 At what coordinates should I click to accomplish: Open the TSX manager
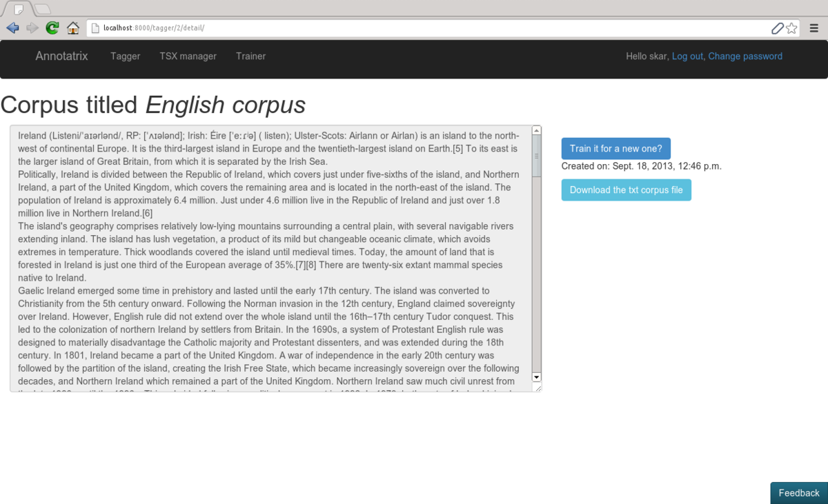click(x=188, y=56)
